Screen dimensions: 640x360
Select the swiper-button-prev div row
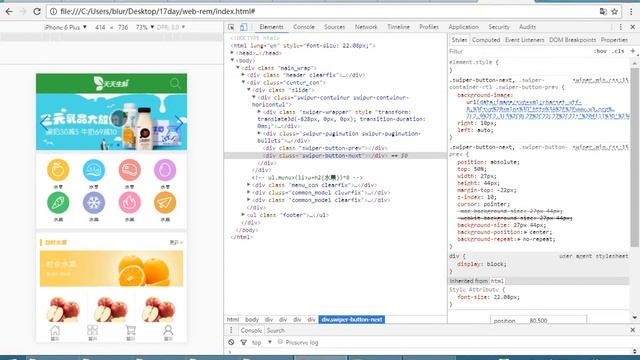[325, 148]
